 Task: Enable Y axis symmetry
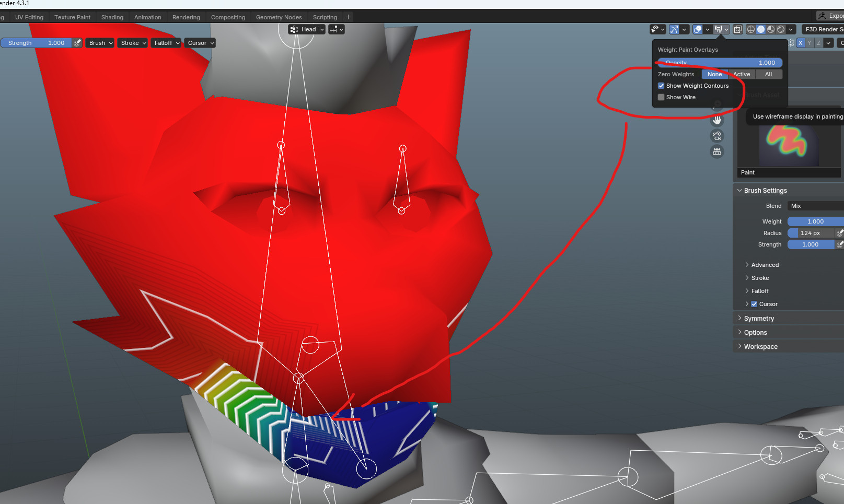tap(810, 43)
